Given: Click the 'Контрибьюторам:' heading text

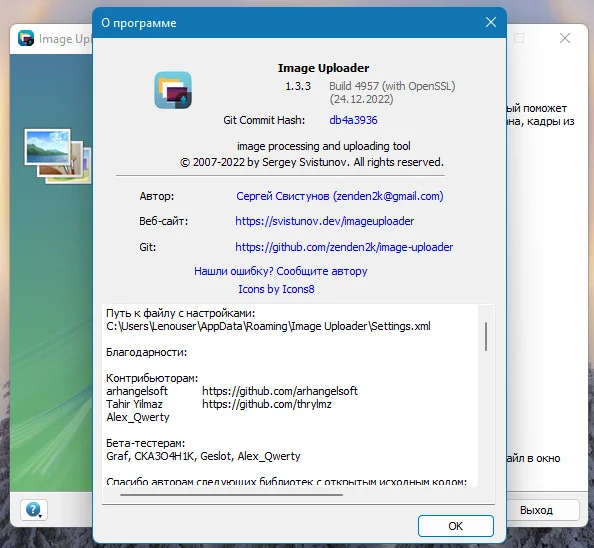Looking at the screenshot, I should 152,378.
